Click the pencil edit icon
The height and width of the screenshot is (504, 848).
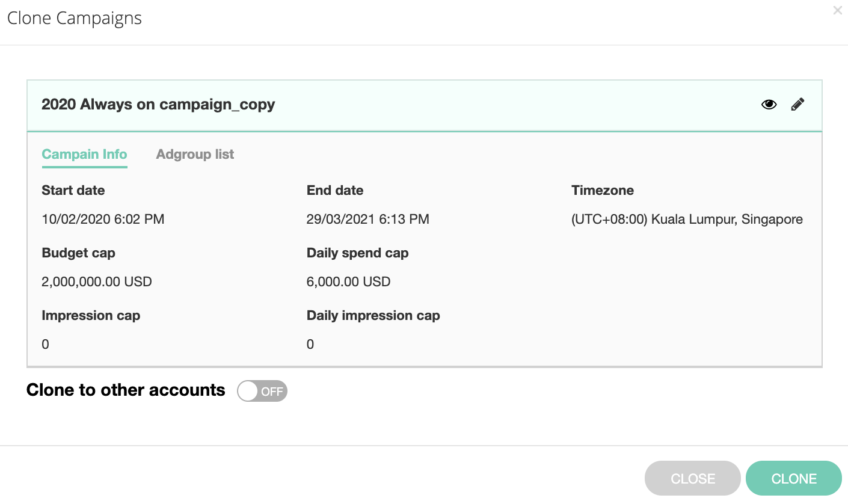pos(797,105)
